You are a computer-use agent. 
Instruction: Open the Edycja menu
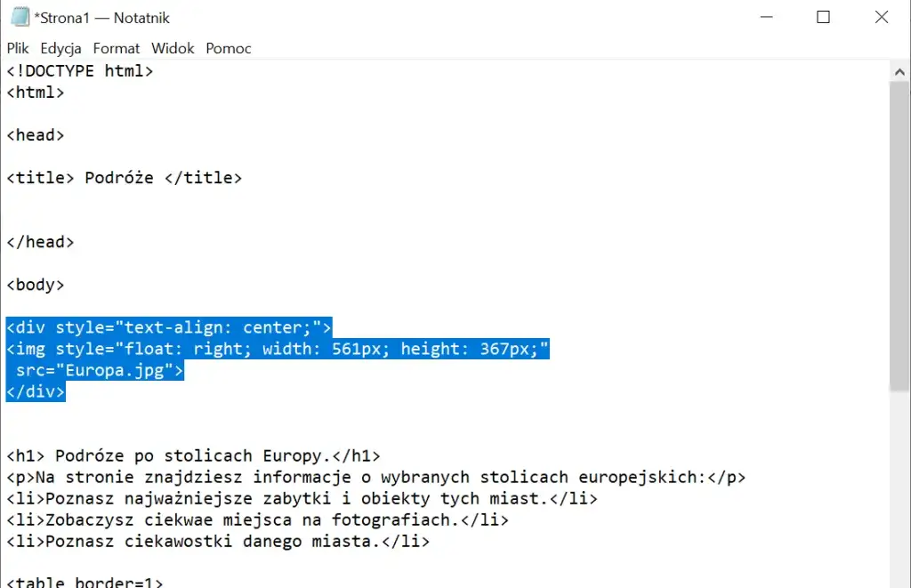pos(60,48)
